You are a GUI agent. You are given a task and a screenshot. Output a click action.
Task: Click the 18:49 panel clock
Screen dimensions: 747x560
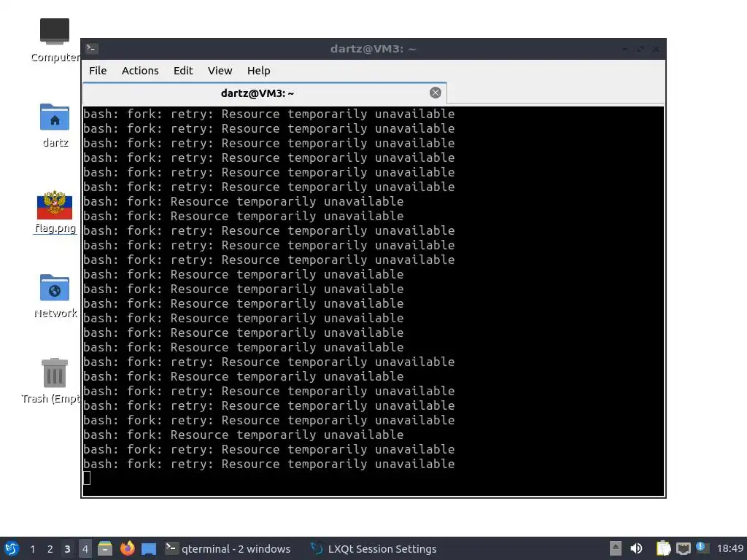729,548
